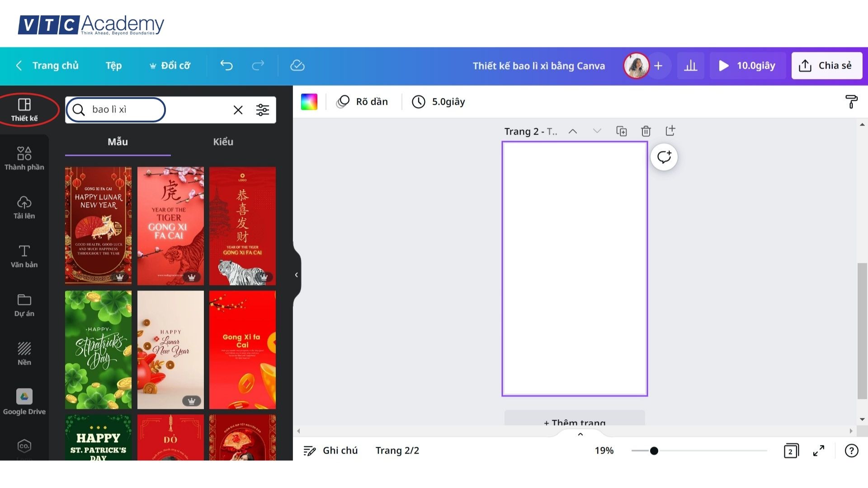
Task: Add a comment with the bubble icon
Action: click(x=664, y=157)
